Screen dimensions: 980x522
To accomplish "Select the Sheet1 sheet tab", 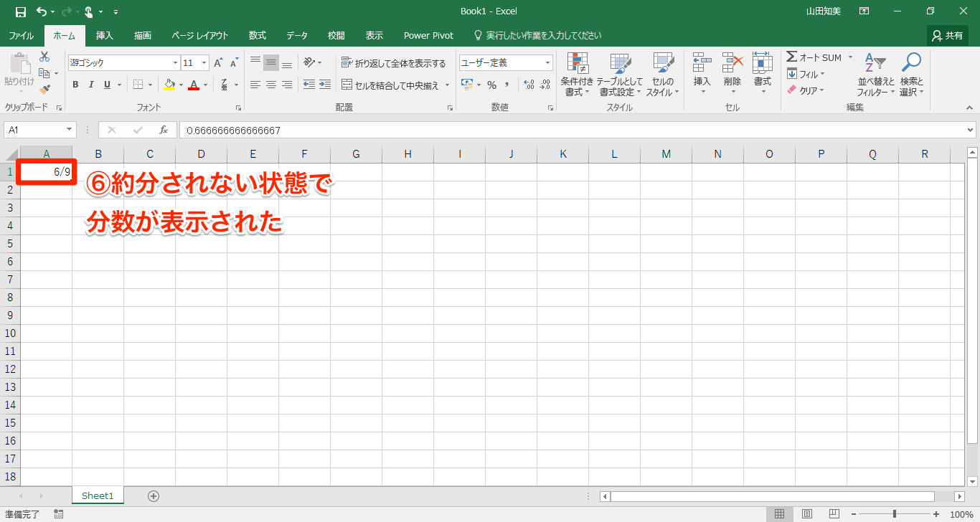I will [x=98, y=495].
